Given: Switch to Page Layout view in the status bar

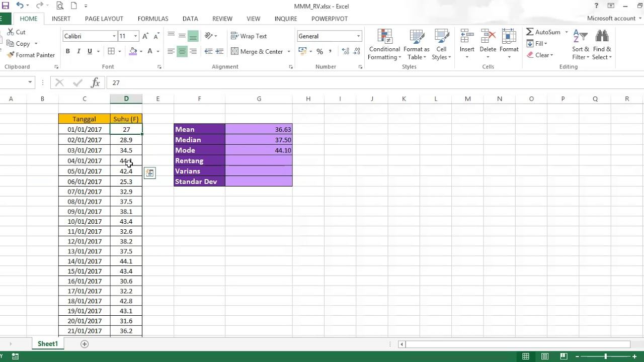Looking at the screenshot, I should point(545,356).
